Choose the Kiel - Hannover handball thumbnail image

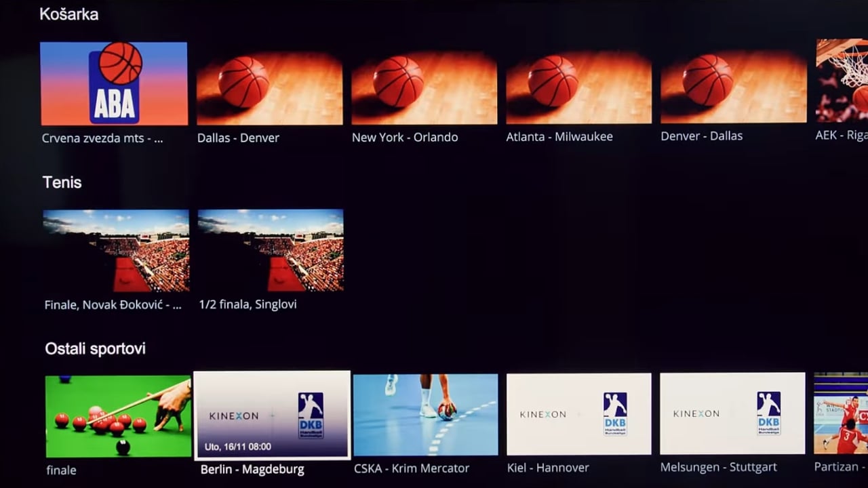[x=579, y=414]
